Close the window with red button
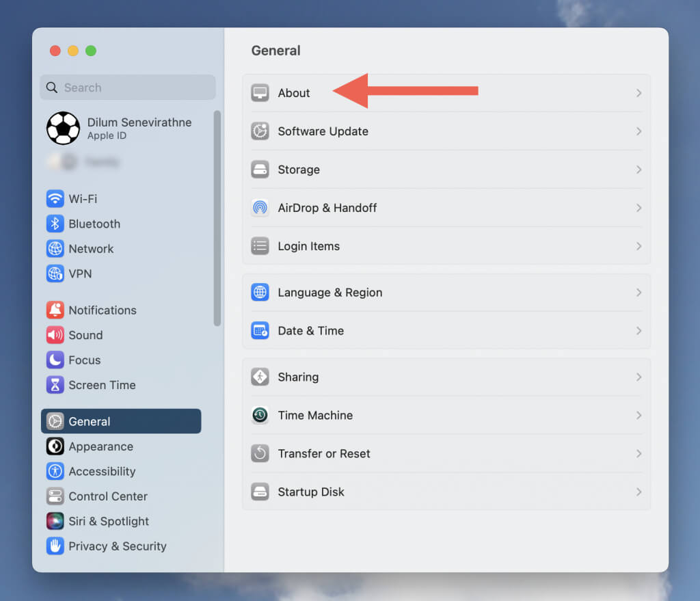 [55, 51]
